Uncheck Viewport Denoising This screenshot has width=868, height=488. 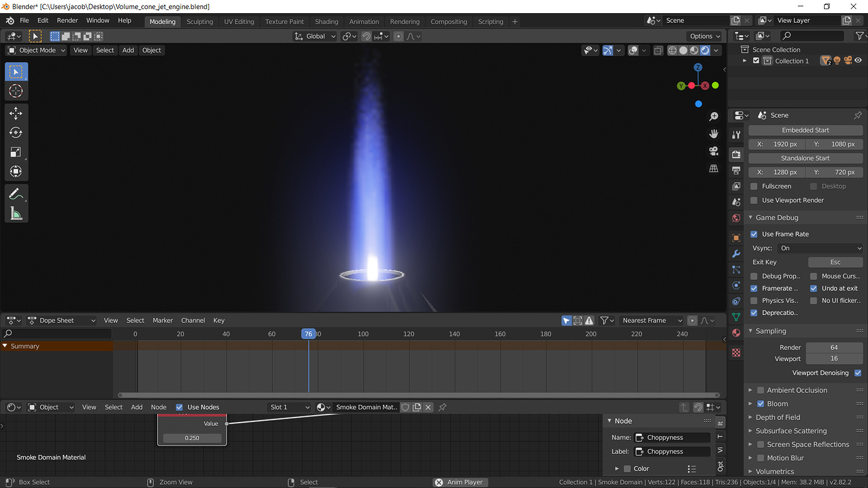(x=857, y=372)
